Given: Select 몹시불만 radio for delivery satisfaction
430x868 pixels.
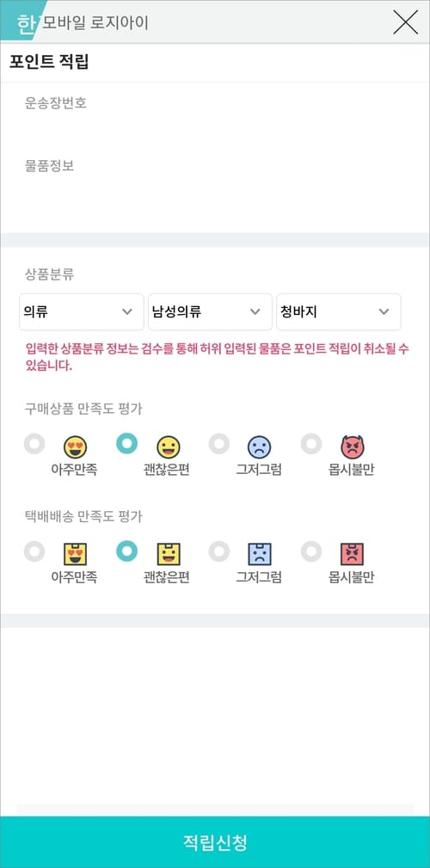Looking at the screenshot, I should pyautogui.click(x=311, y=551).
